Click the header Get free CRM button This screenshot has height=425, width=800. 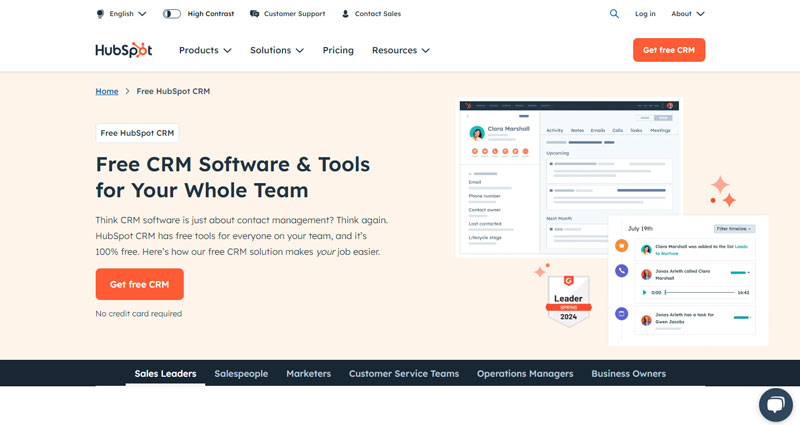click(669, 50)
